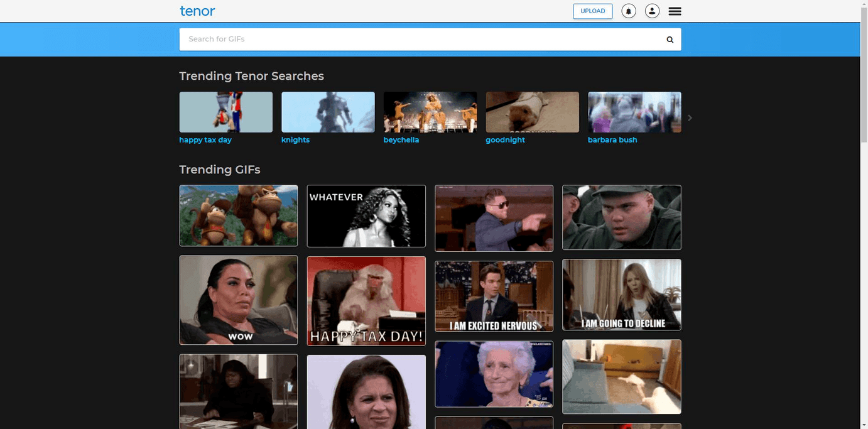868x429 pixels.
Task: Select the goodnight sleeping animal thumbnail
Action: click(x=533, y=112)
